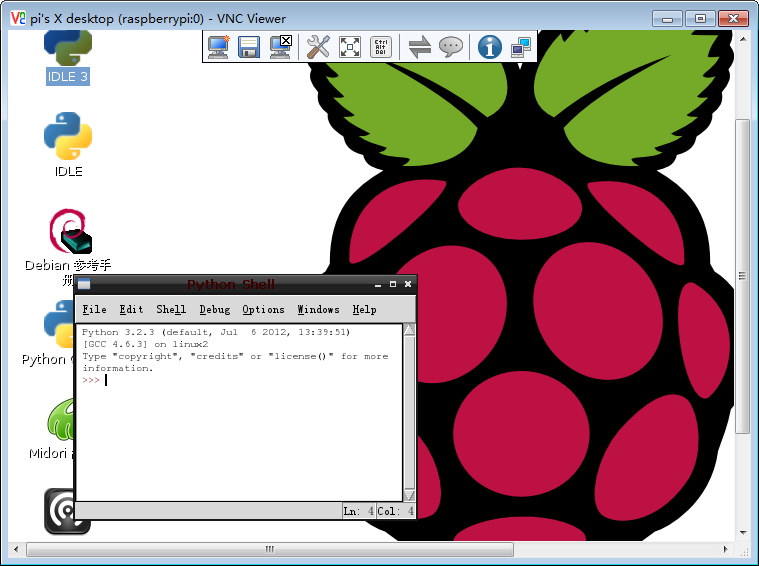Save the connection with the floppy icon
759x566 pixels.
pos(249,47)
